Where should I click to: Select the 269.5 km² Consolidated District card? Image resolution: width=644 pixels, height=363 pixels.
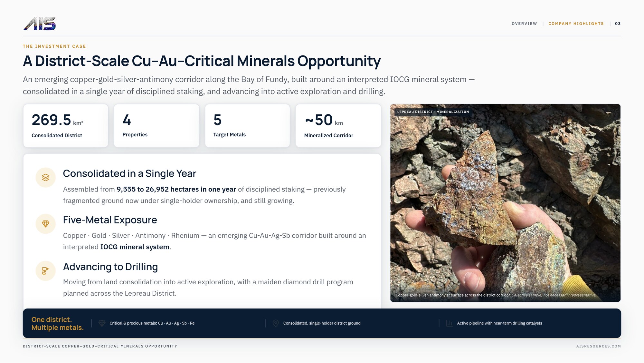(66, 126)
